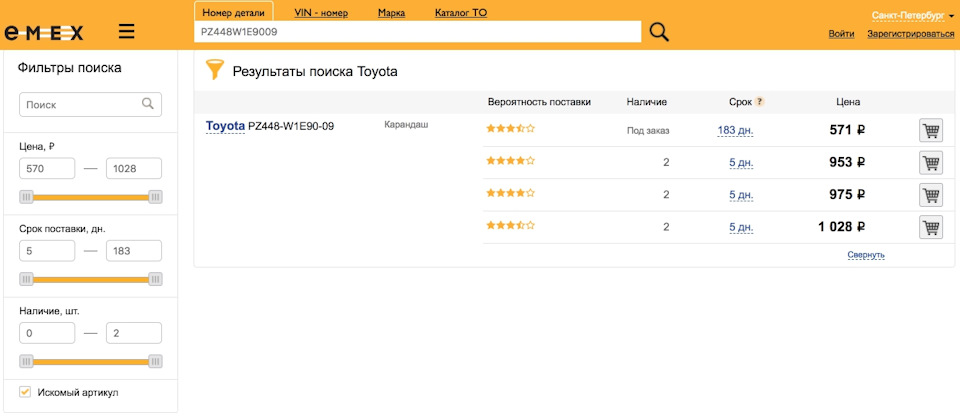Click the left handle of price slider
The image size is (960, 419).
[26, 197]
